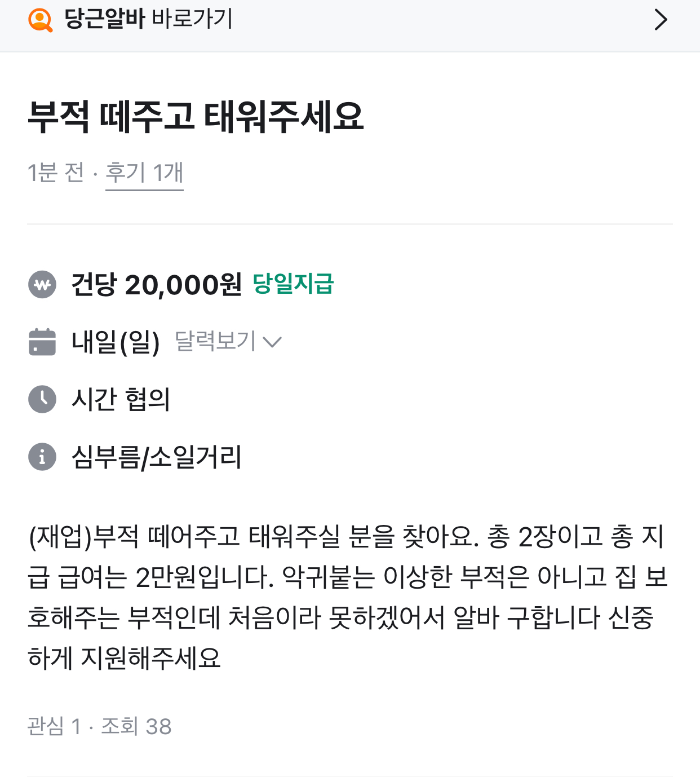Click the won currency icon
700x777 pixels.
[42, 285]
